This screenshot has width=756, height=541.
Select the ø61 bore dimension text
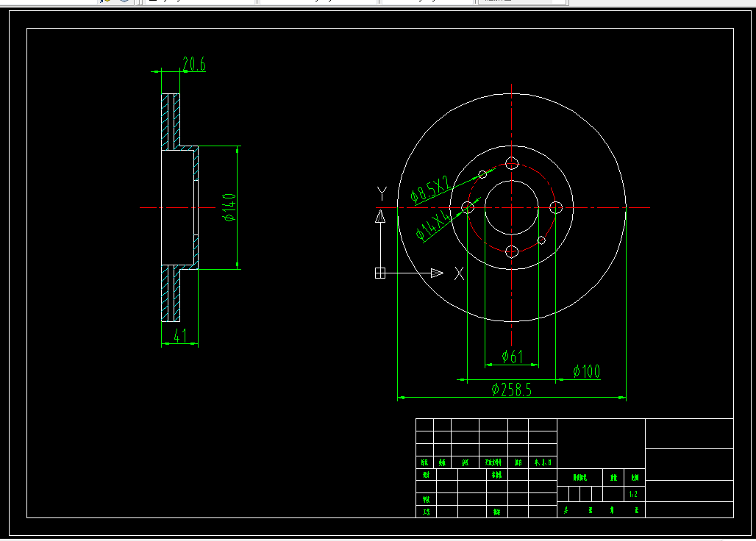[512, 357]
